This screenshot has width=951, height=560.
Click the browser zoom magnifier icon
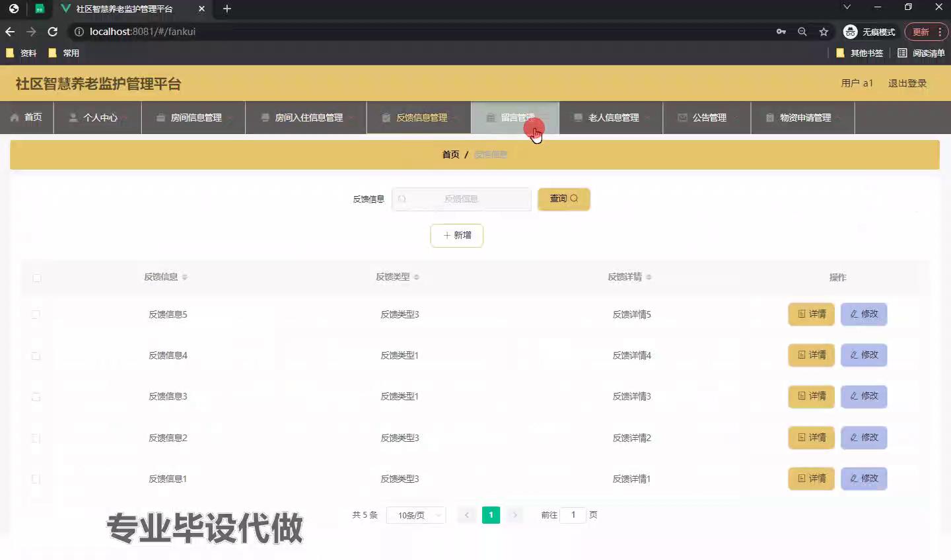coord(802,32)
